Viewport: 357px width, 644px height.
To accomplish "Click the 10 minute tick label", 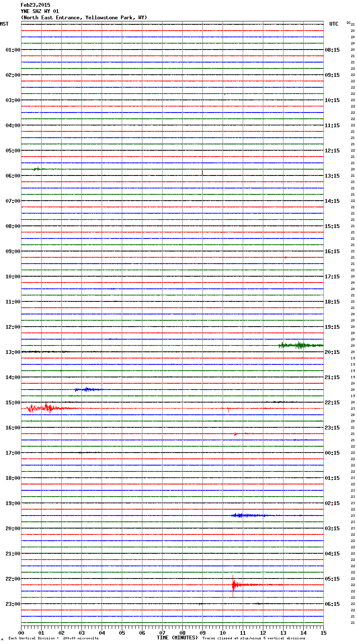I will coord(223,633).
